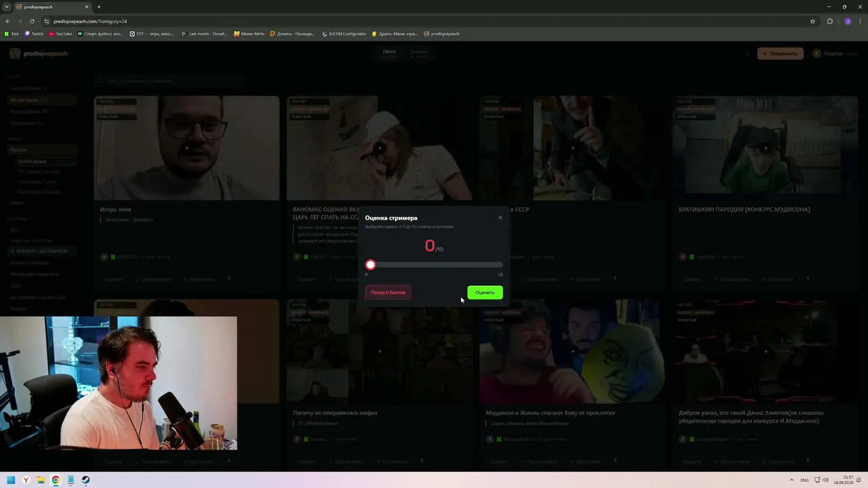Open Yandex Browser from the taskbar

(x=26, y=480)
